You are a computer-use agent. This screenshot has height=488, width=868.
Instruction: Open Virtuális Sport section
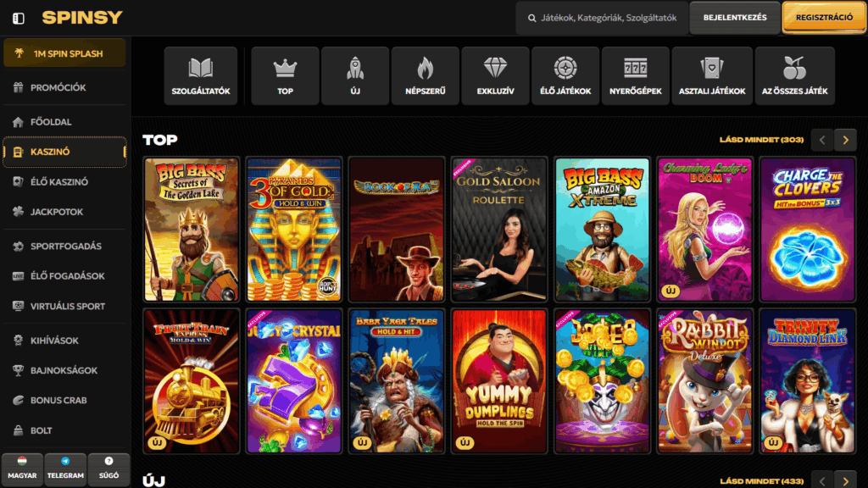click(64, 306)
